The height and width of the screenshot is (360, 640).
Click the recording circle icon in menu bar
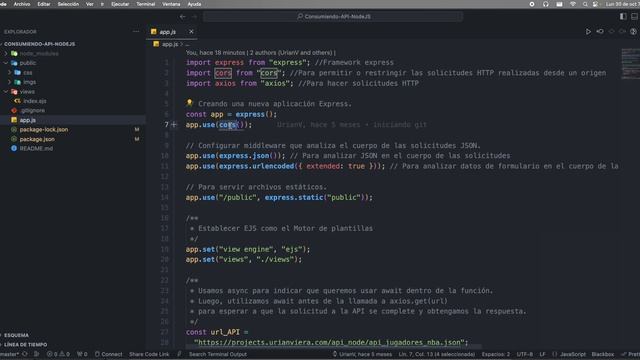click(532, 4)
